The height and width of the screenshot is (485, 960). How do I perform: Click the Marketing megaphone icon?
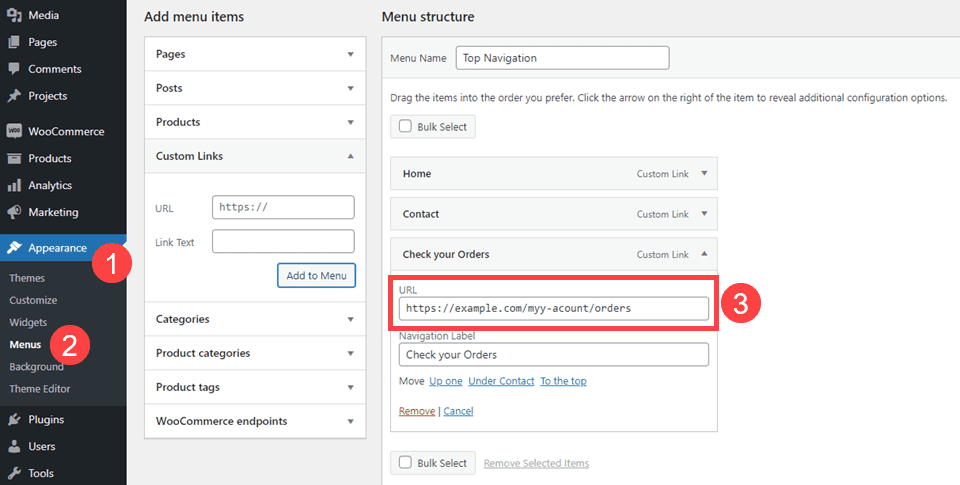tap(13, 212)
